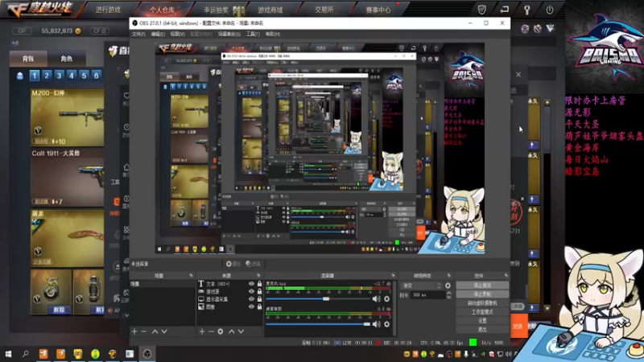The width and height of the screenshot is (644, 362).
Task: Remove selected source with minus button
Action: (x=211, y=331)
